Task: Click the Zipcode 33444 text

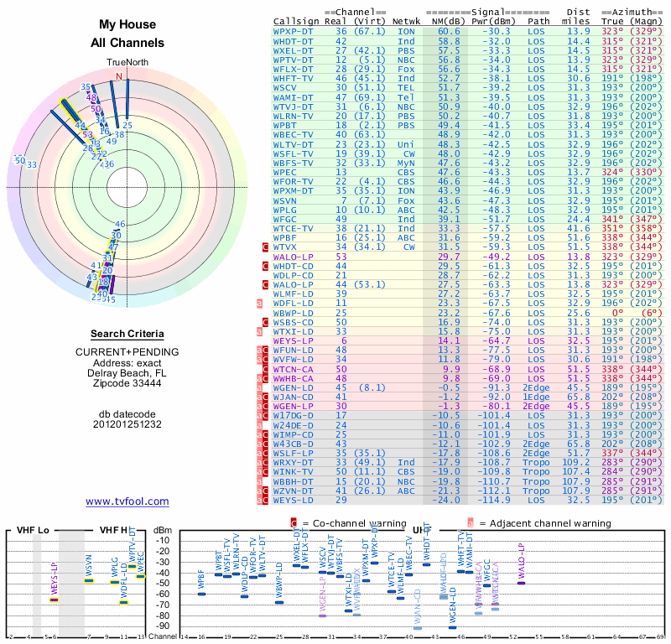Action: tap(127, 383)
